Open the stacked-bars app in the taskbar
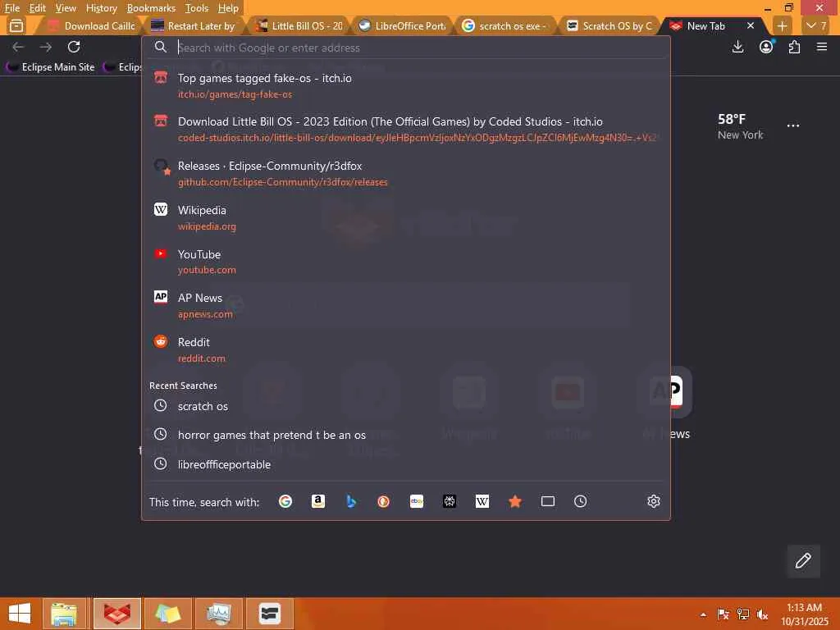Image resolution: width=840 pixels, height=630 pixels. coord(269,614)
